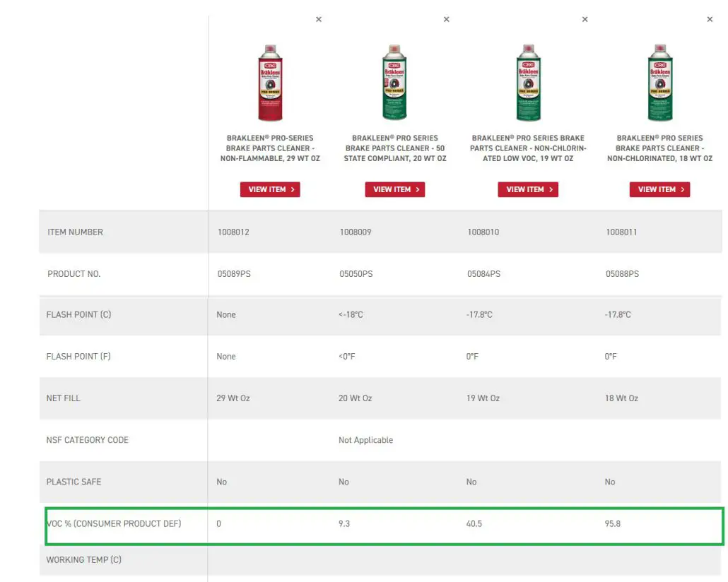Select the 9.3 VOC percentage value
Viewport: 728px width, 582px height.
click(344, 523)
